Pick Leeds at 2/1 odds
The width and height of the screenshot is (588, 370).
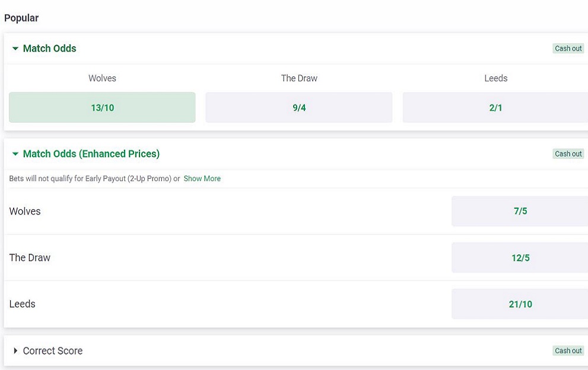495,107
